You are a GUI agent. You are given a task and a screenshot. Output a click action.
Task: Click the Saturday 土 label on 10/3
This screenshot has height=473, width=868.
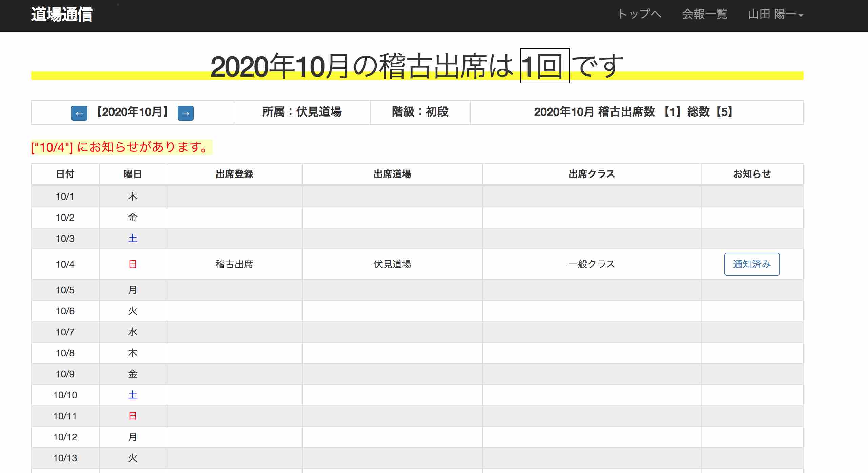[x=133, y=239]
